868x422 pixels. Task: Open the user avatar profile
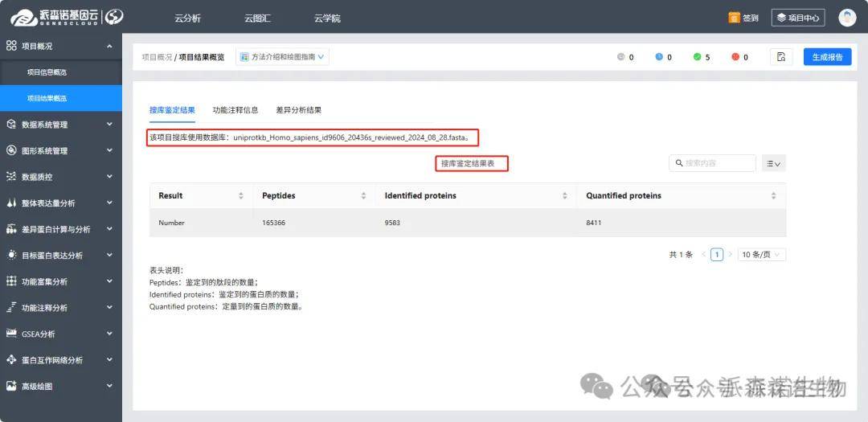[x=847, y=18]
